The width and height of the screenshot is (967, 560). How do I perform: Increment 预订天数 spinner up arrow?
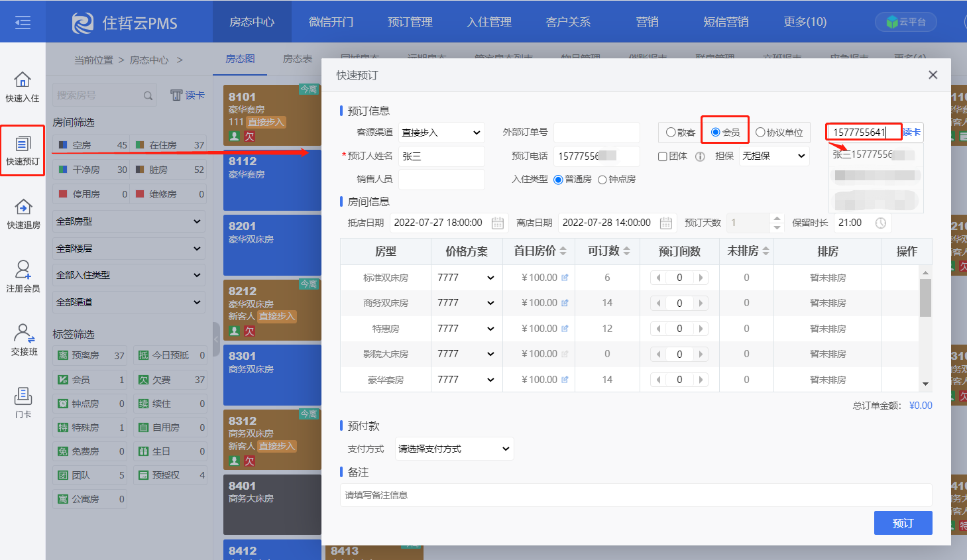[777, 218]
